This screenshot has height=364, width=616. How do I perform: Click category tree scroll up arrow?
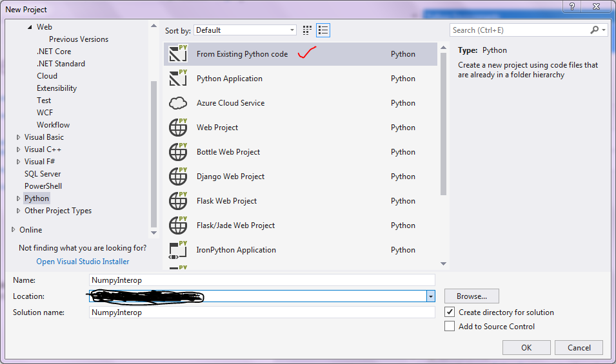pyautogui.click(x=154, y=26)
